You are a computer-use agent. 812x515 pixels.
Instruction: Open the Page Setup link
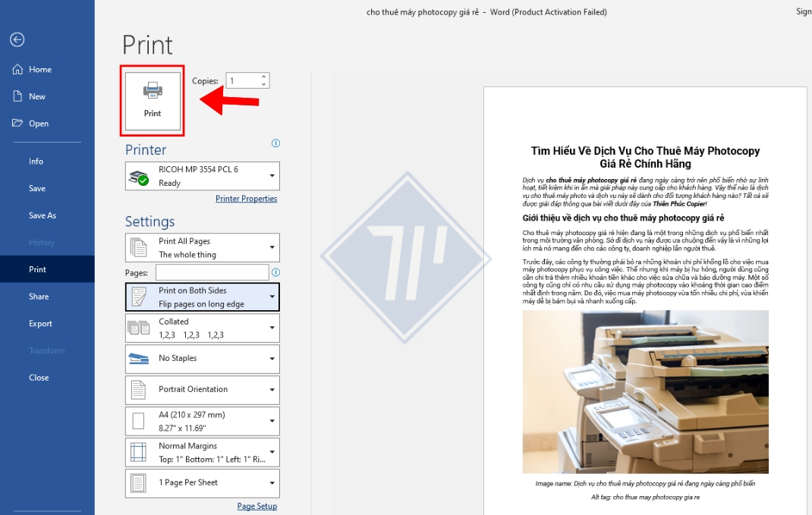point(257,506)
